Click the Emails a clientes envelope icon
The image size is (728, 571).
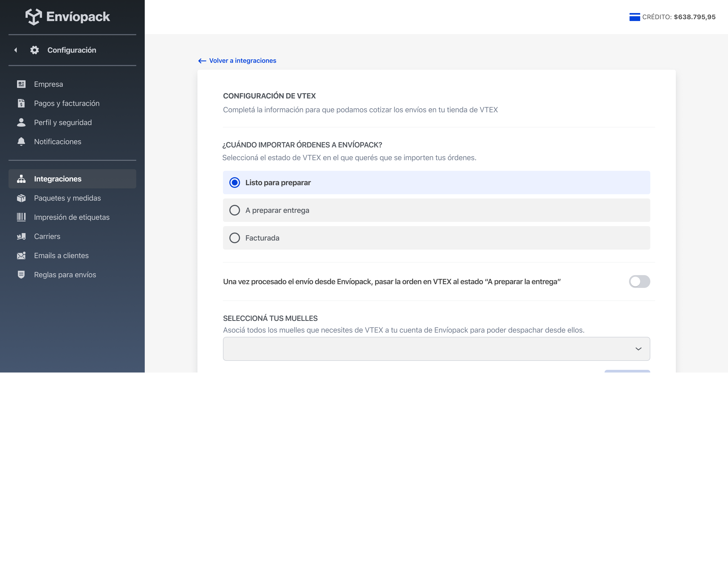(21, 256)
